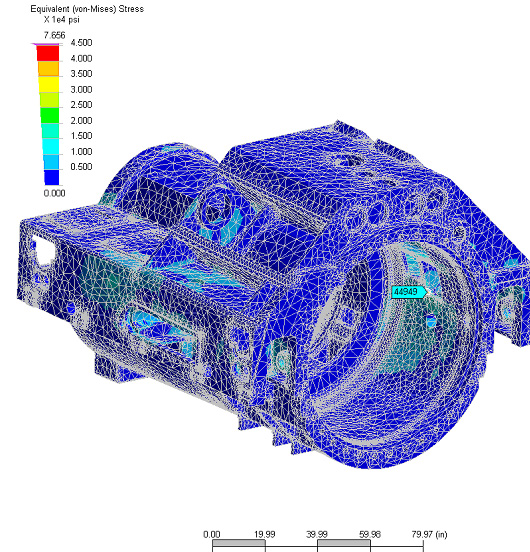The height and width of the screenshot is (552, 530).
Task: Click the 2.000 legend value
Action: tap(81, 120)
